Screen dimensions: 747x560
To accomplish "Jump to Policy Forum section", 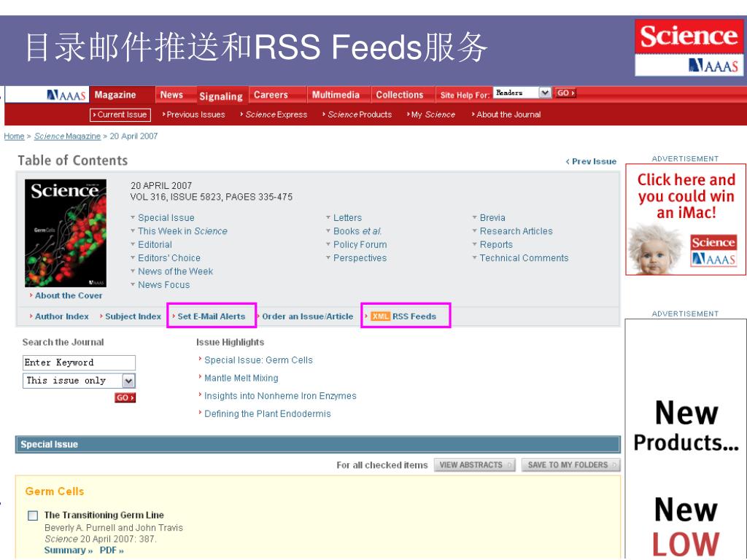I will pos(360,245).
